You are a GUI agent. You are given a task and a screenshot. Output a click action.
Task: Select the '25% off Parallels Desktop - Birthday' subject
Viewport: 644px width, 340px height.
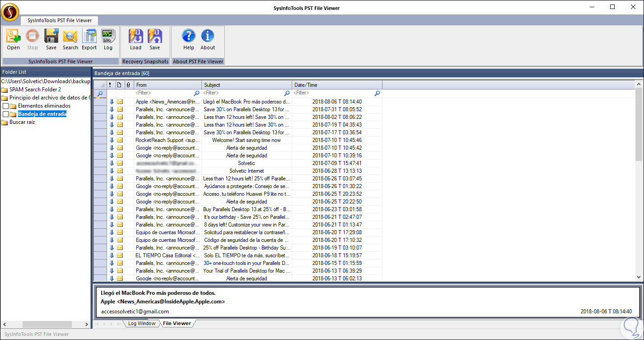coord(247,248)
